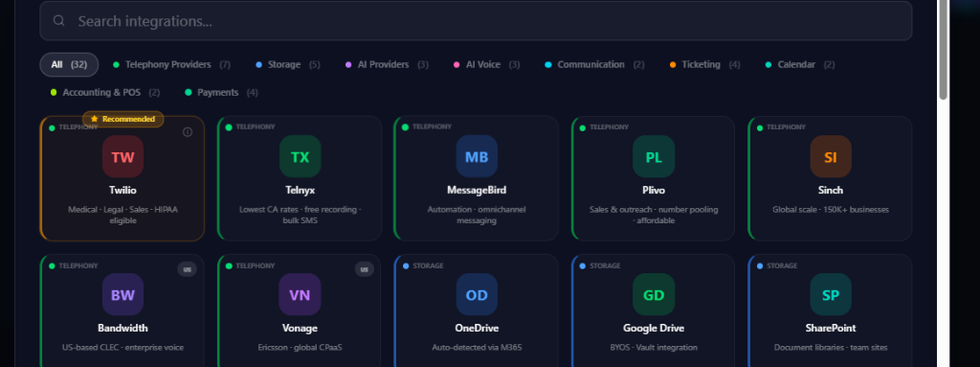Open the Google Drive integration name
The image size is (980, 367).
pyautogui.click(x=654, y=328)
